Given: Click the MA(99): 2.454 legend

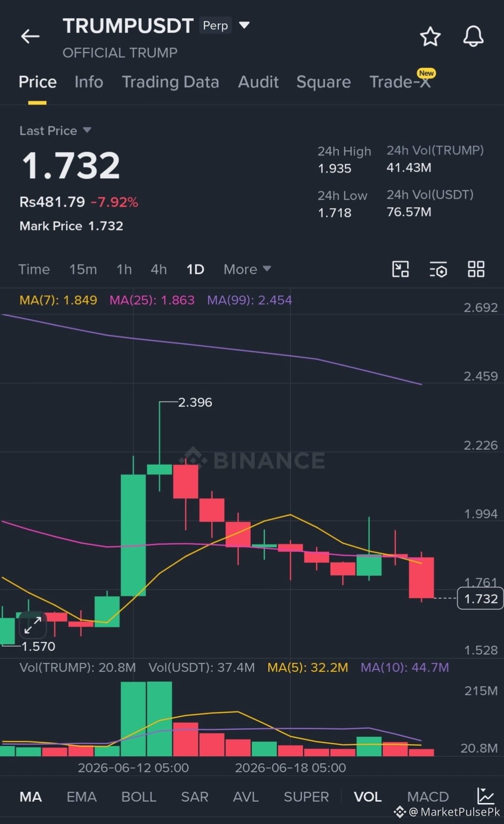Looking at the screenshot, I should (x=250, y=300).
